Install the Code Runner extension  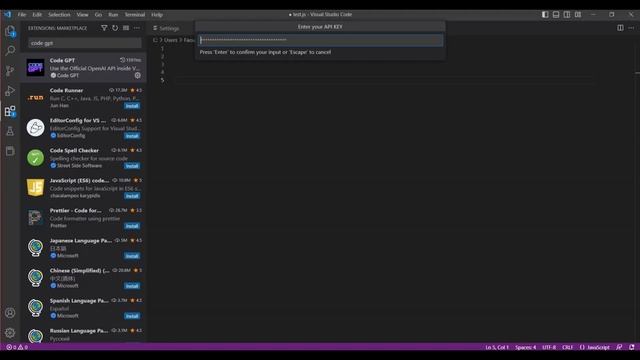click(132, 106)
